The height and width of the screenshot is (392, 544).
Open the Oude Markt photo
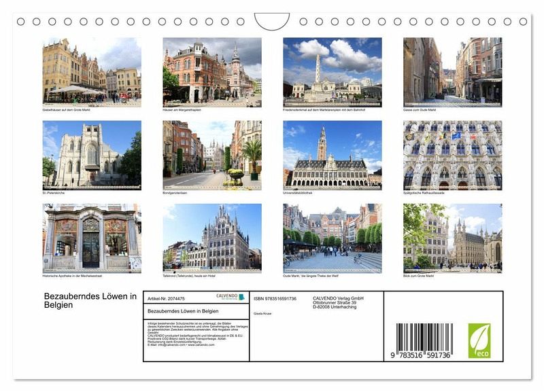pos(333,236)
